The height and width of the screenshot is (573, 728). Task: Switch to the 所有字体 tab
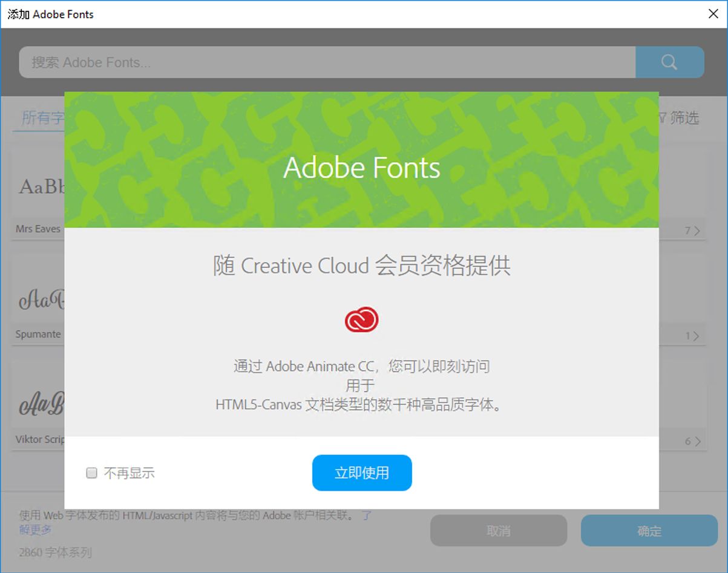click(42, 118)
